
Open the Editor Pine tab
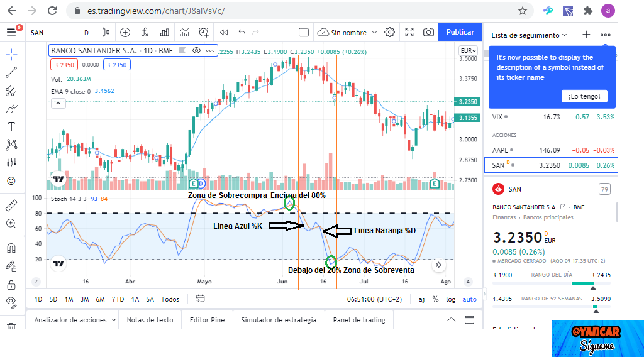[x=207, y=320]
